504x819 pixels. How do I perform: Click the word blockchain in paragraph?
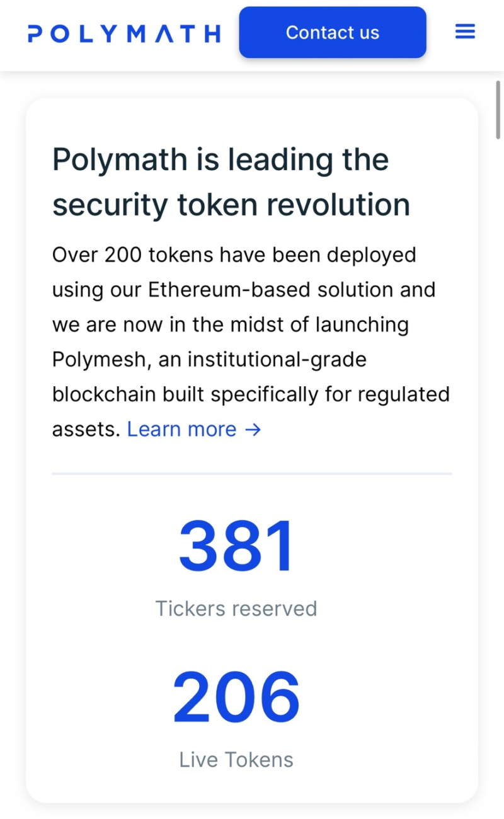pyautogui.click(x=99, y=394)
